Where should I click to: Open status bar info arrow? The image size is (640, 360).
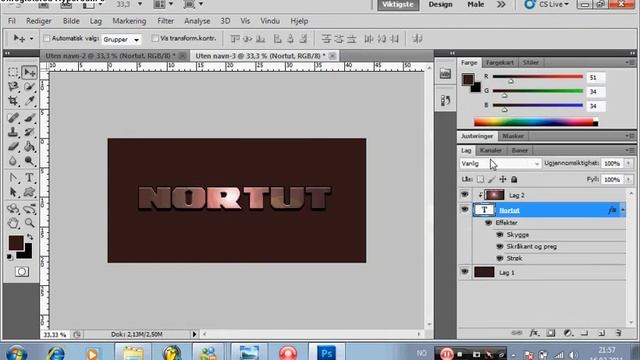(194, 334)
